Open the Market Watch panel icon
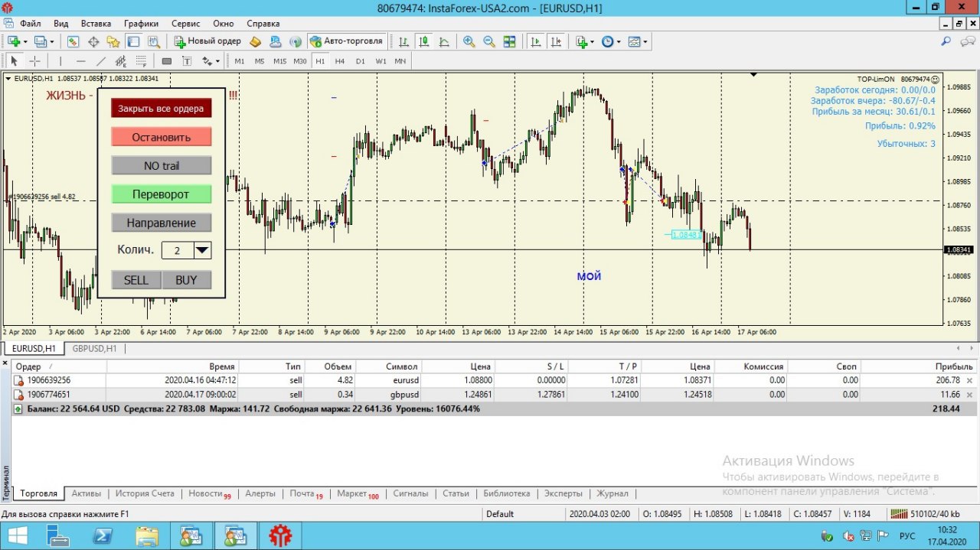 coord(73,41)
